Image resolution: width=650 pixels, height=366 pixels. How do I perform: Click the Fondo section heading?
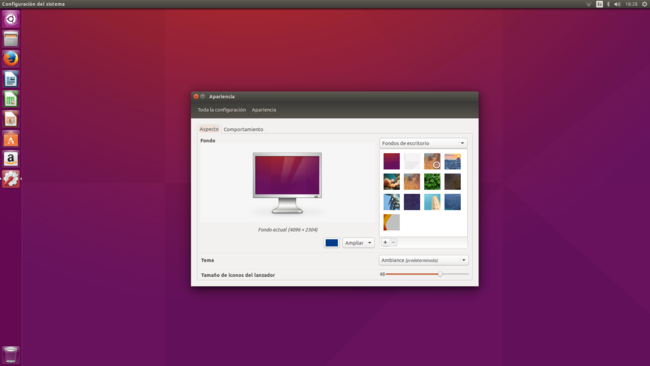(208, 141)
